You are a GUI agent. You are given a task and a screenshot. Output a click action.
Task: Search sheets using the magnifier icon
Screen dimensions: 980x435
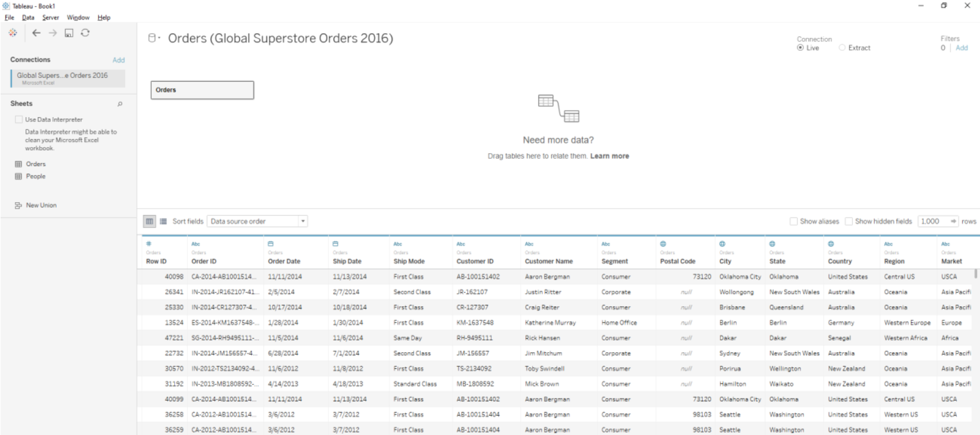click(120, 104)
